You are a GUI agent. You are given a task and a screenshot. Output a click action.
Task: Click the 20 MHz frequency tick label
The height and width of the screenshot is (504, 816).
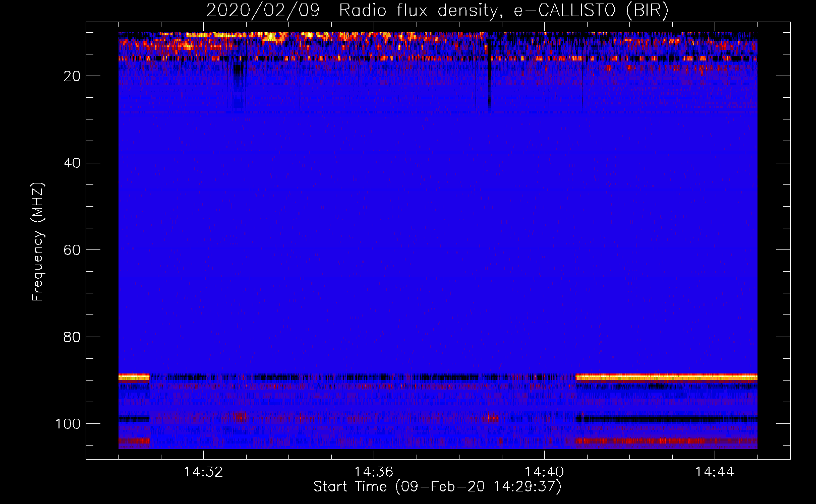(72, 76)
